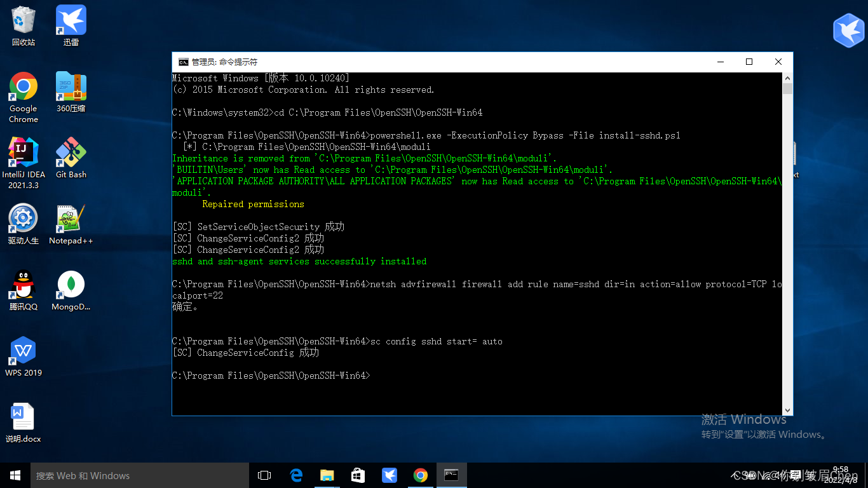Viewport: 868px width, 488px height.
Task: Click the Windows Start button
Action: (15, 475)
